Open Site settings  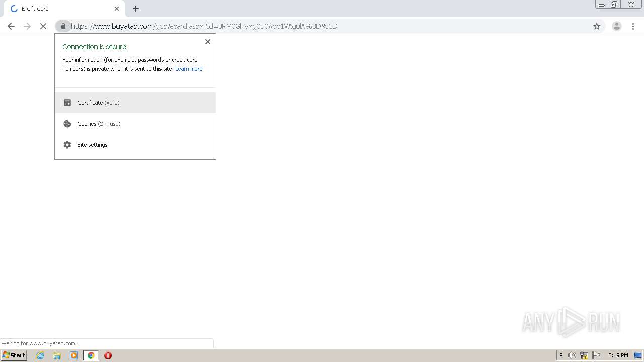click(135, 145)
